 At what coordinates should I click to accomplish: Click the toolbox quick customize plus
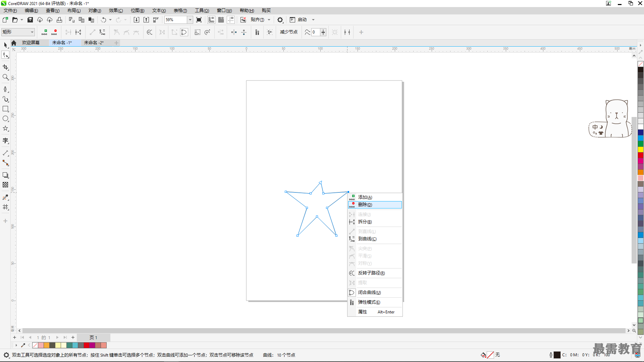tap(5, 221)
